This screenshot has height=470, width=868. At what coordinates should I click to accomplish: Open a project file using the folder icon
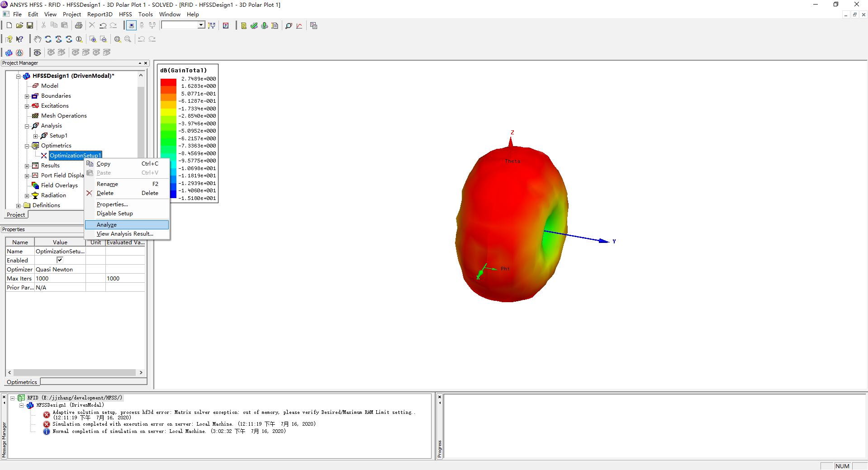pyautogui.click(x=19, y=25)
